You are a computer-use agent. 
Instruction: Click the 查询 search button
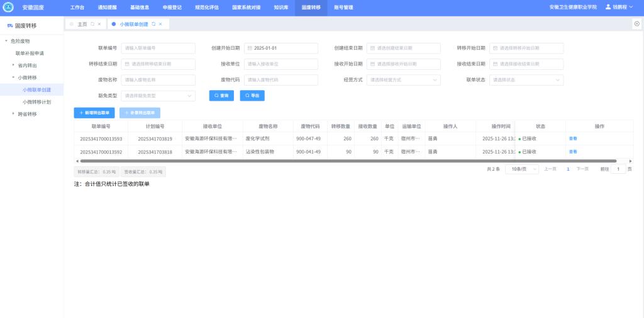[x=221, y=96]
